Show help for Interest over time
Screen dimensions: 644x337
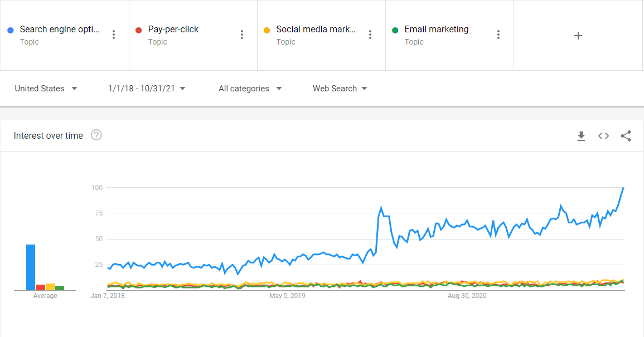pos(96,135)
